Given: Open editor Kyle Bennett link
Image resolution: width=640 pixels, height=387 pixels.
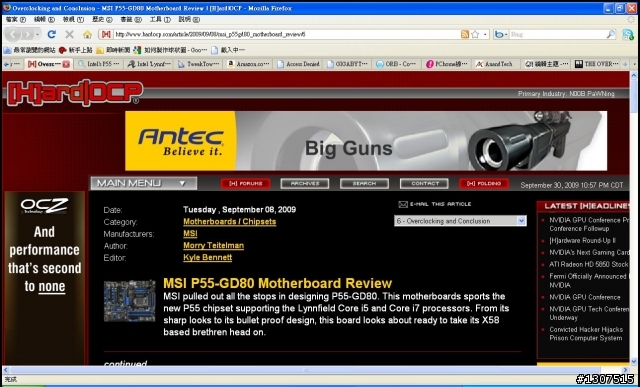Looking at the screenshot, I should [207, 258].
